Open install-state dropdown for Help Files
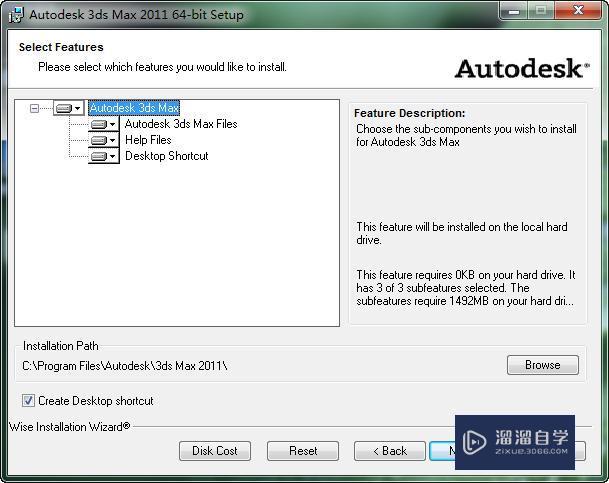Screen dimensions: 609x483 (x=104, y=140)
